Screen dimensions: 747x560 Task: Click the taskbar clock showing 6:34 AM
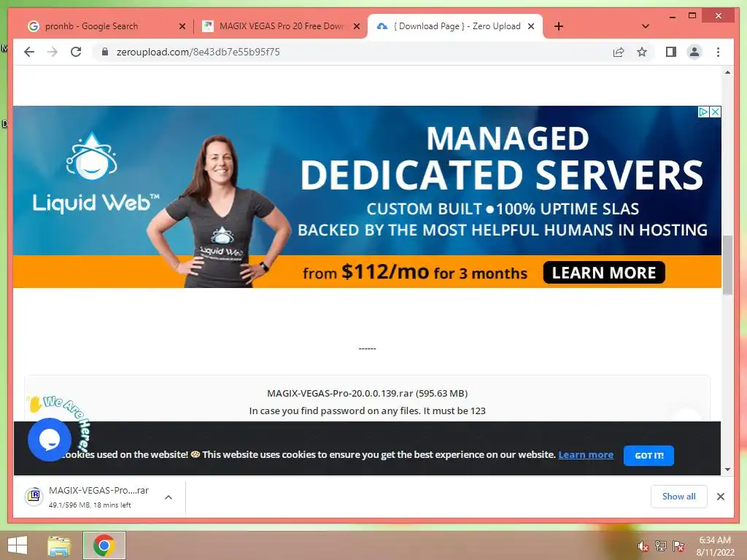pos(715,546)
